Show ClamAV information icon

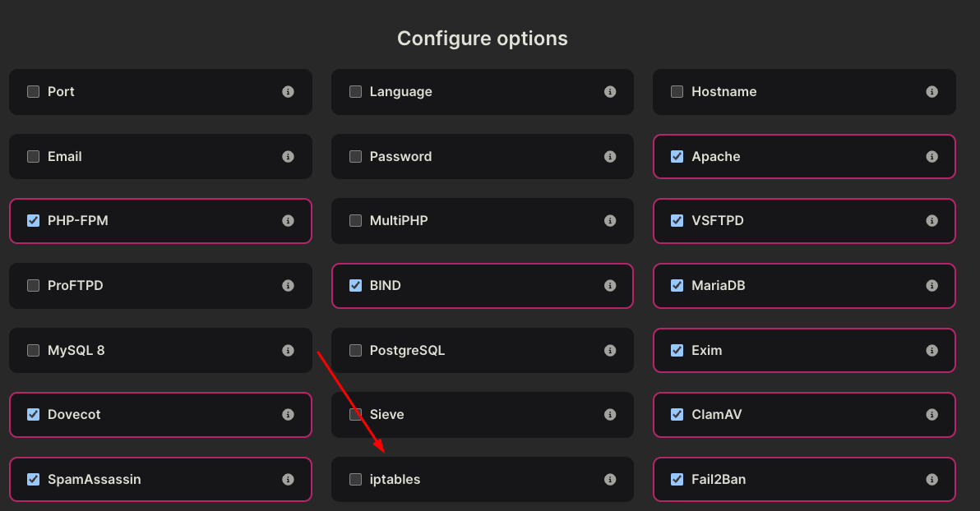(x=931, y=415)
